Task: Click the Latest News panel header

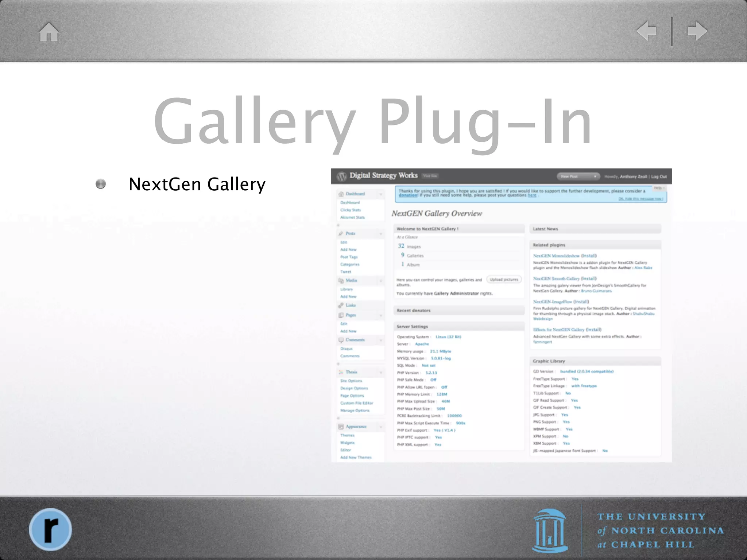Action: 595,229
